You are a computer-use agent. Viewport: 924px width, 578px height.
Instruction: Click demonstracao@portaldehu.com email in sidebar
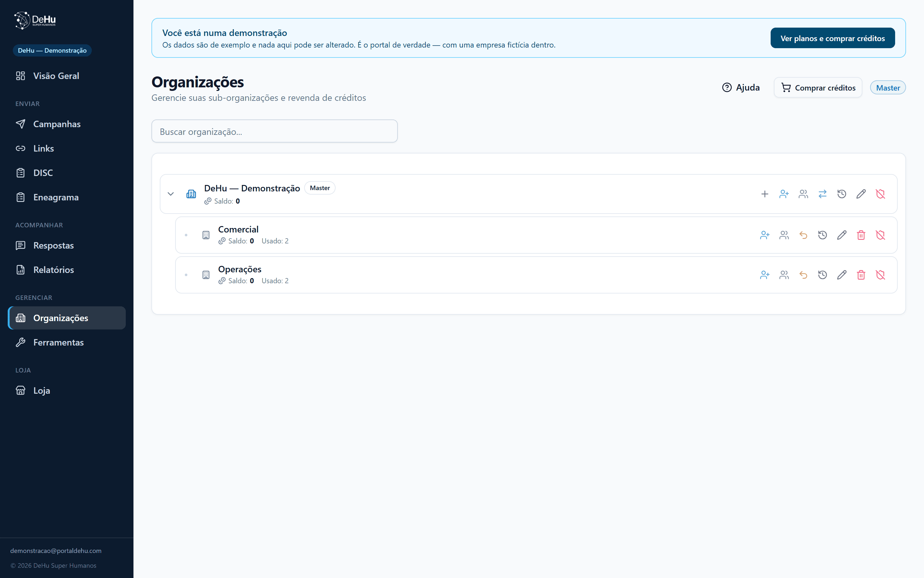56,550
